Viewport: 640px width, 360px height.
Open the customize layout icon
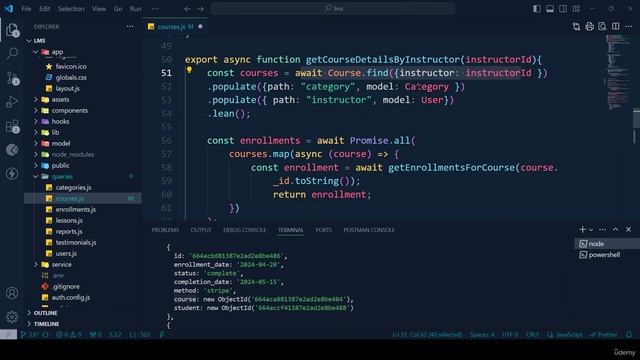pos(576,9)
